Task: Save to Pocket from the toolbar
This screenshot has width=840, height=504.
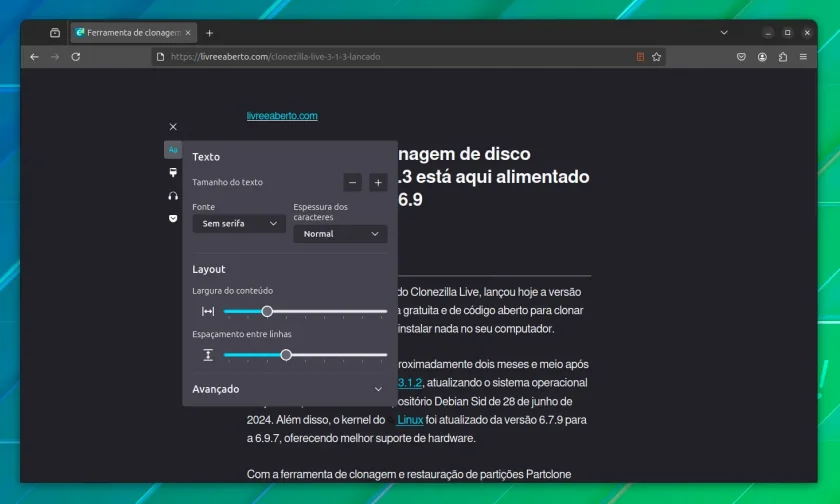Action: 741,57
